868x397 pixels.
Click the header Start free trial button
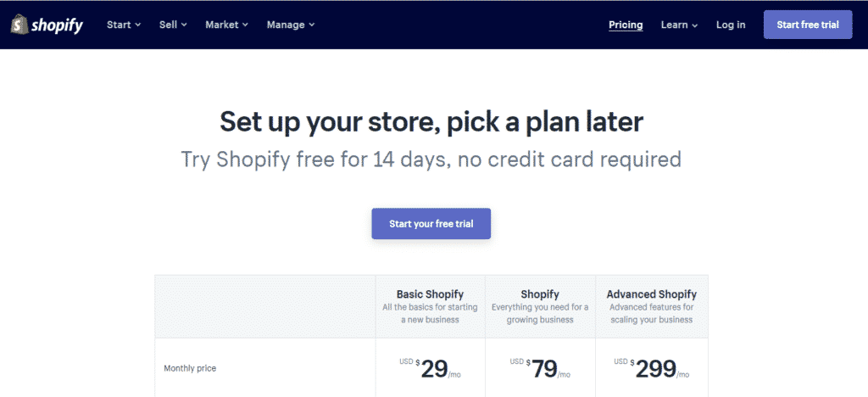click(x=808, y=25)
